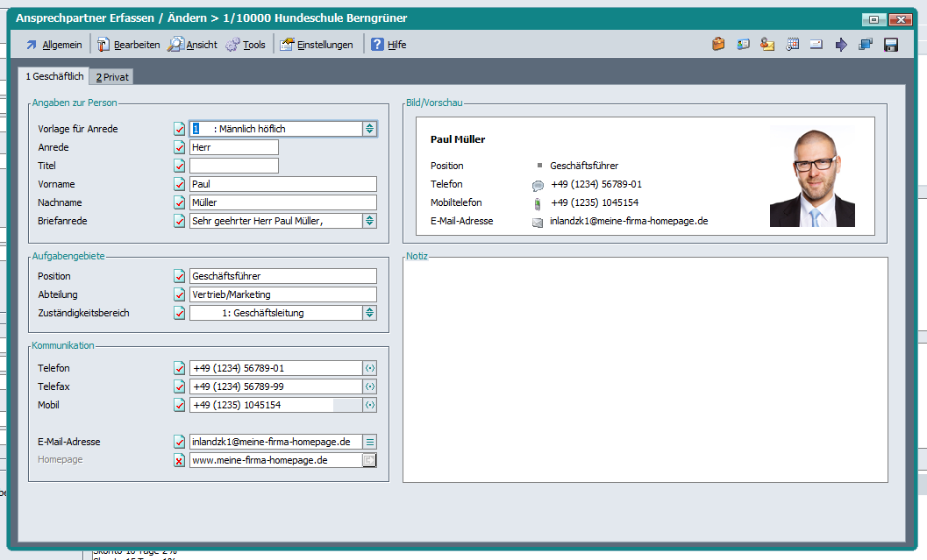Click inside the Notiz text area
927x560 pixels.
point(645,368)
